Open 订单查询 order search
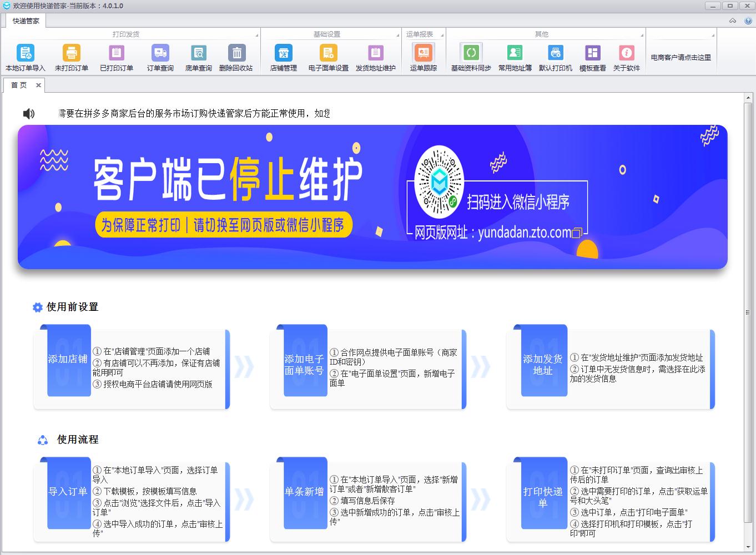The width and height of the screenshot is (756, 555). [160, 57]
